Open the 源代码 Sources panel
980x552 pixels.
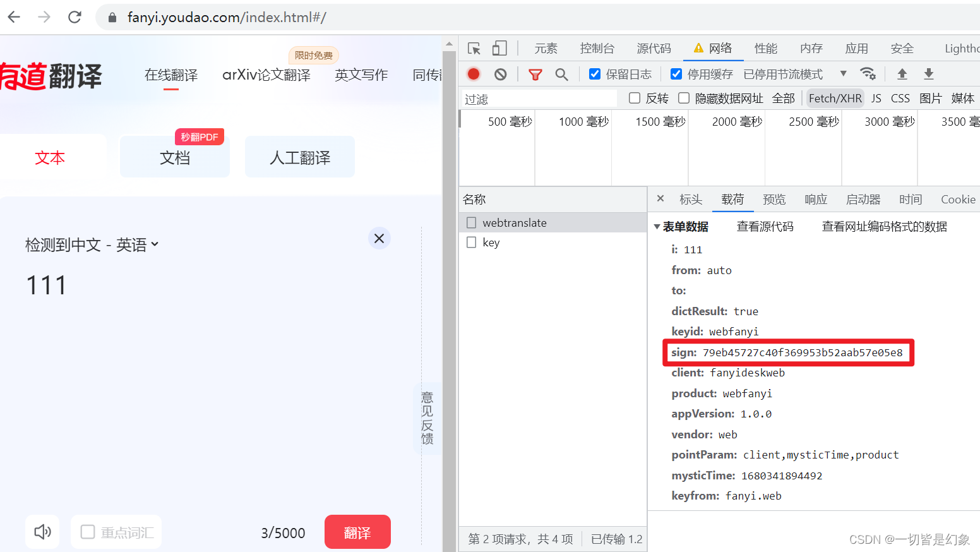pos(654,49)
